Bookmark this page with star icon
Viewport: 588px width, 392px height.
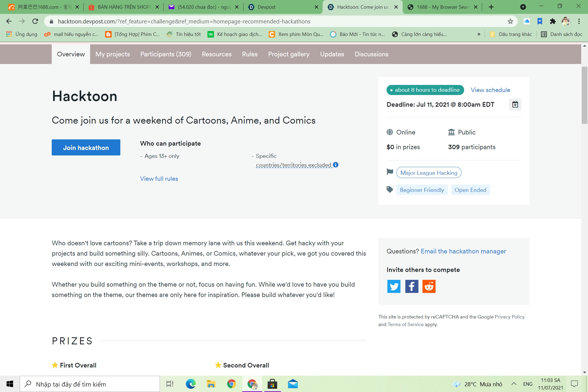pyautogui.click(x=510, y=21)
